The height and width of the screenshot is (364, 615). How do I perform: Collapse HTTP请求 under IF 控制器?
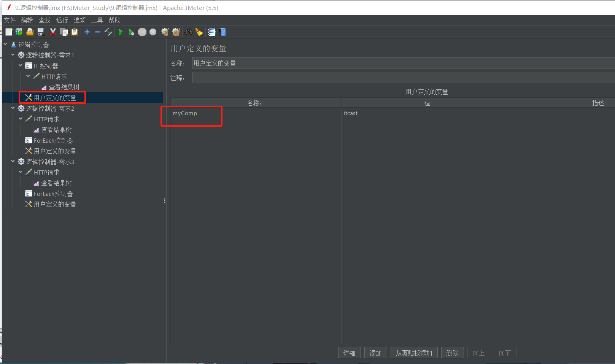28,76
